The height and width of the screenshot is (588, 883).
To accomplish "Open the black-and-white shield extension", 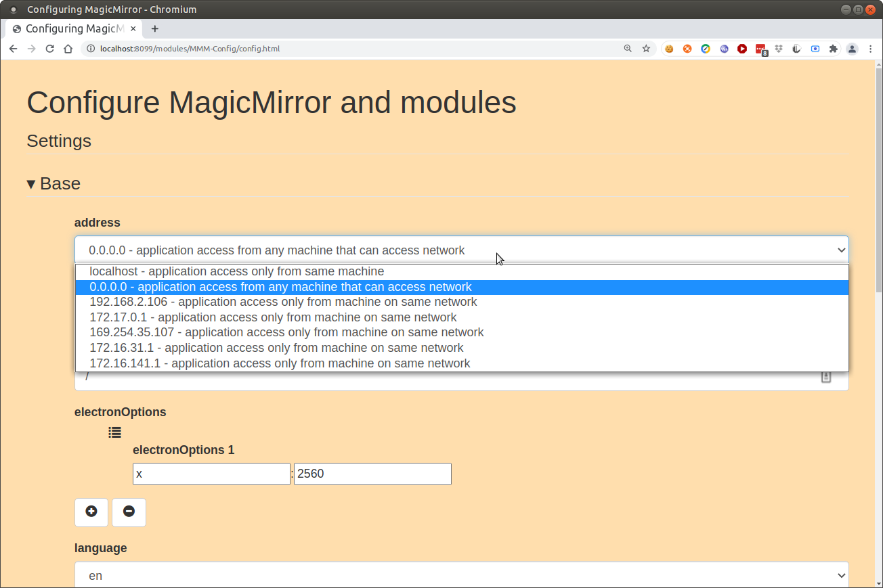I will [797, 49].
